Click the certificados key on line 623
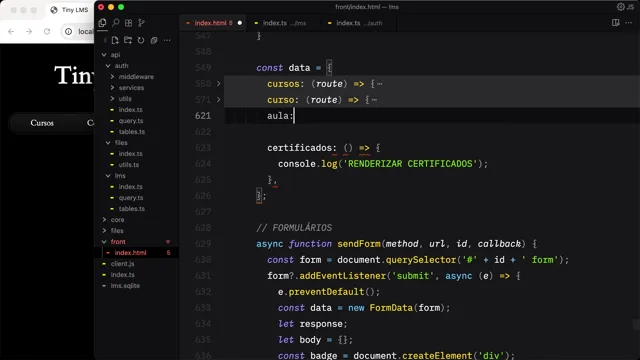This screenshot has height=360, width=640. coord(300,148)
